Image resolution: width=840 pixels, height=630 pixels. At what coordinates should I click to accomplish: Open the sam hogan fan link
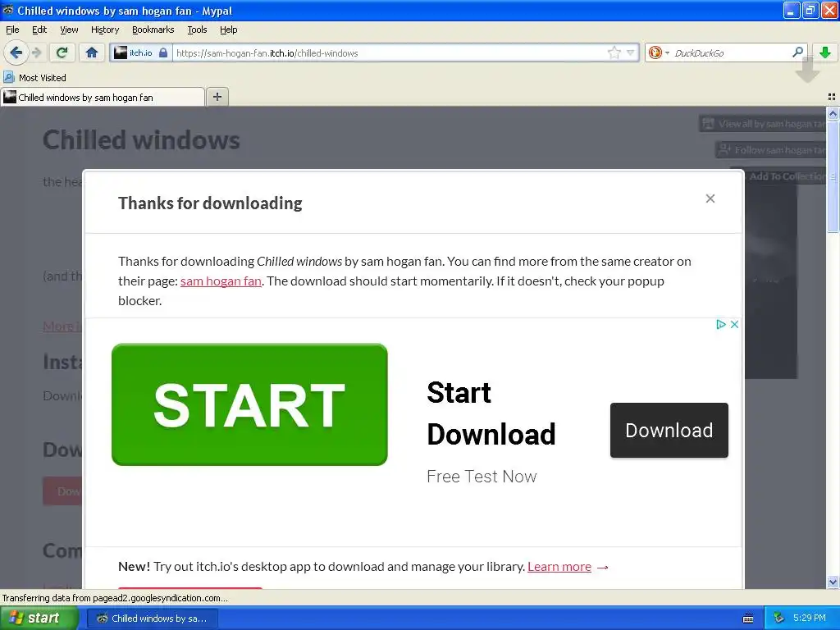point(221,281)
